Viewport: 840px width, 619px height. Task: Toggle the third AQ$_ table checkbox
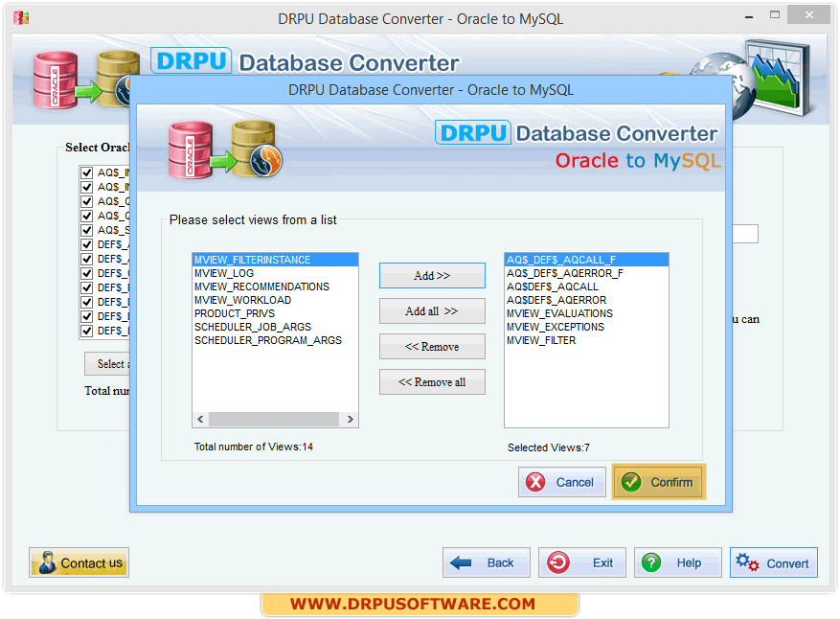point(86,201)
